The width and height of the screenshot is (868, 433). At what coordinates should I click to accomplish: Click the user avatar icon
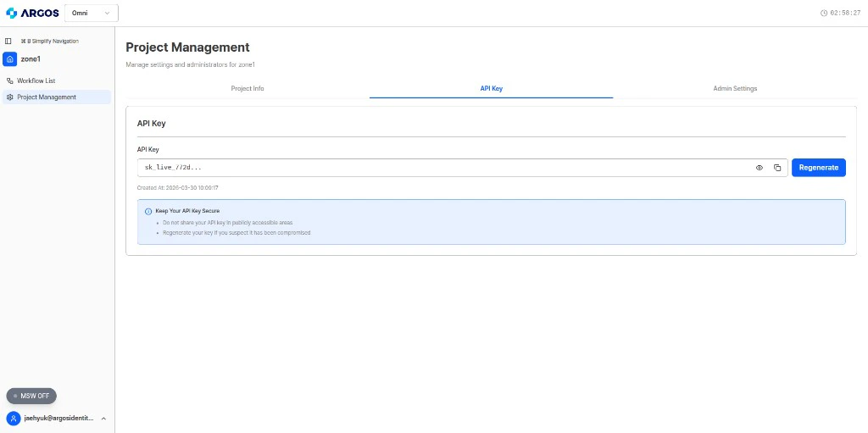14,419
